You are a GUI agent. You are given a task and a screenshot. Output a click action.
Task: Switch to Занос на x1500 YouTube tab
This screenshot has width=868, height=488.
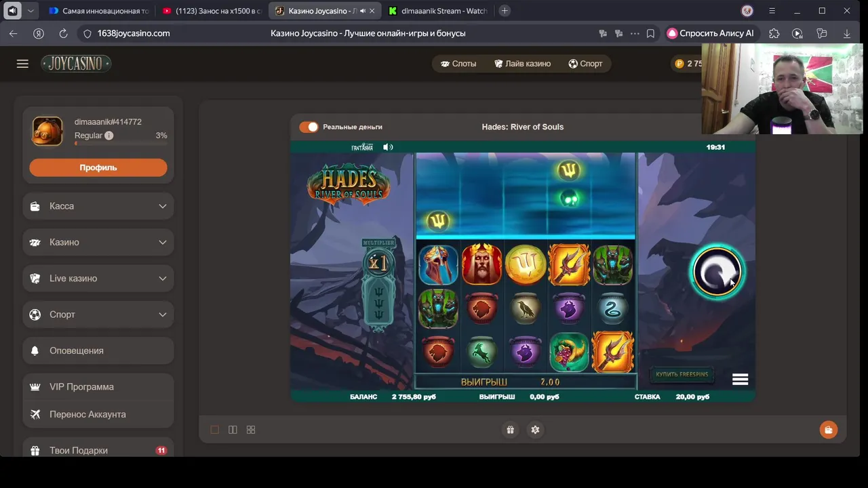[x=212, y=11]
